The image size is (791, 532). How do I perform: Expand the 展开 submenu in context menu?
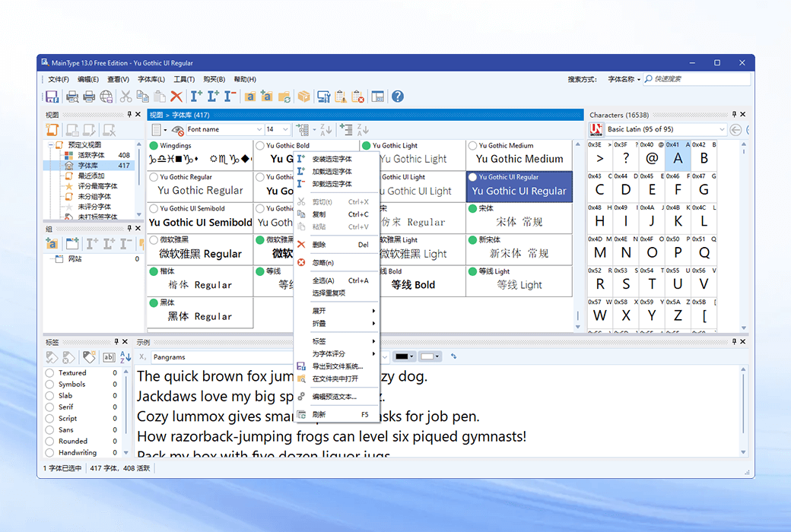(336, 311)
